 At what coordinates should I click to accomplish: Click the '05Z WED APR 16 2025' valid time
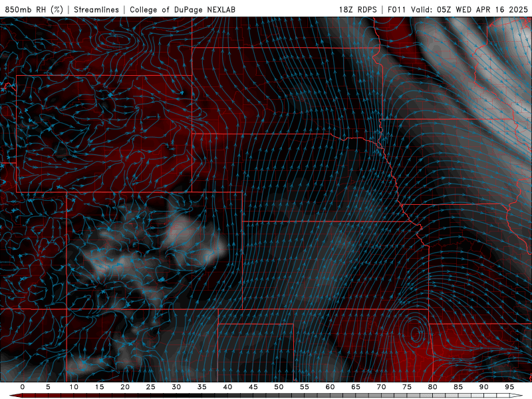(x=482, y=9)
